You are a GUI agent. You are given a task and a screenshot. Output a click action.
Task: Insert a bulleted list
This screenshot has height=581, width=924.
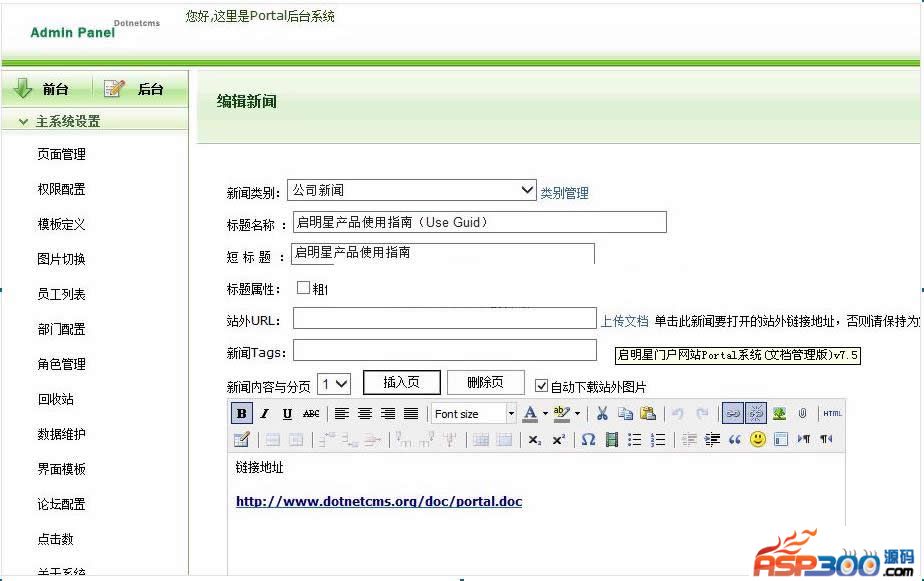click(x=635, y=440)
